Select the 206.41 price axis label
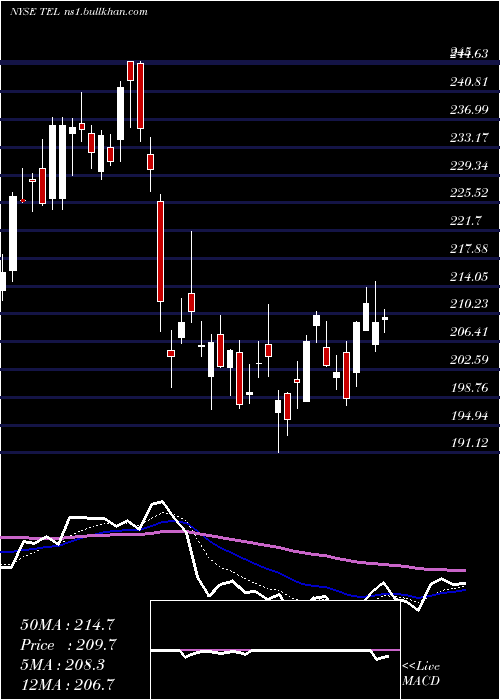 point(469,332)
